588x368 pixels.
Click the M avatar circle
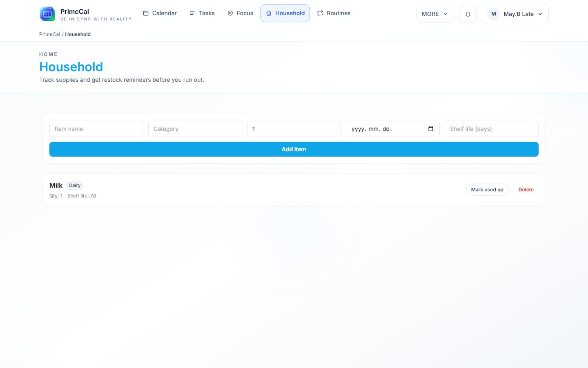coord(494,14)
